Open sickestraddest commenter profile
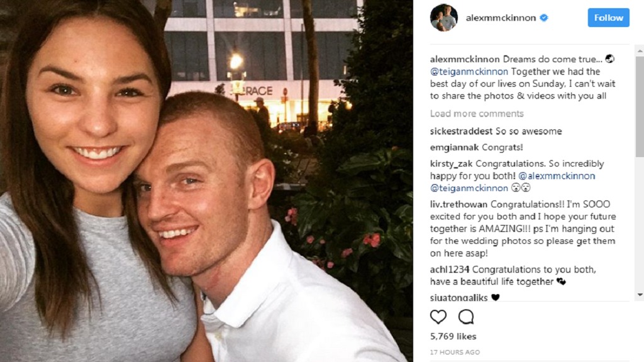 click(461, 131)
